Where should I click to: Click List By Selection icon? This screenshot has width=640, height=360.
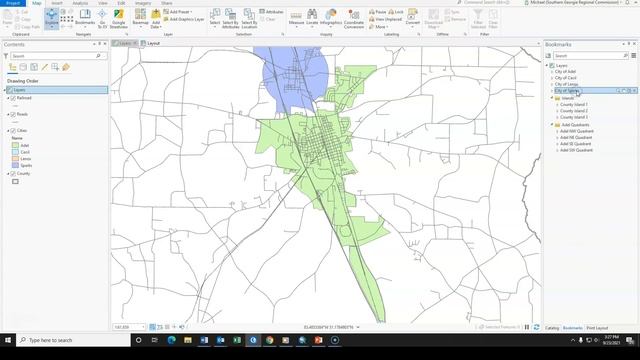coord(34,67)
